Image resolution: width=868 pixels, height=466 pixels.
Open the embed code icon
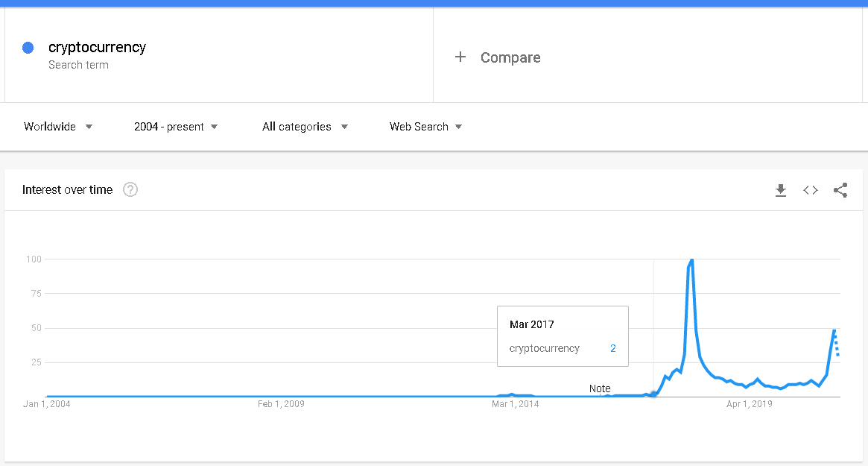click(811, 190)
